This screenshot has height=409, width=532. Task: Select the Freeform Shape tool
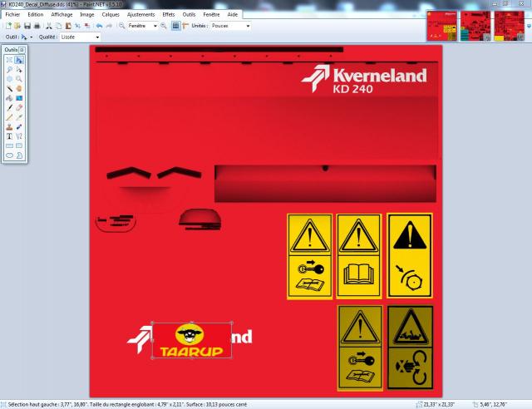tap(19, 155)
